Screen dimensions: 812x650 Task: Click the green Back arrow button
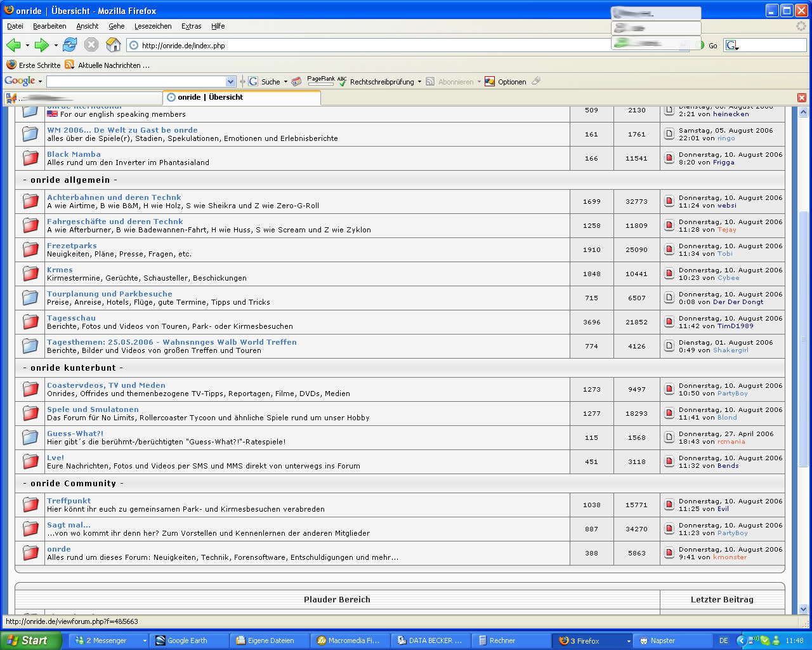pos(13,45)
